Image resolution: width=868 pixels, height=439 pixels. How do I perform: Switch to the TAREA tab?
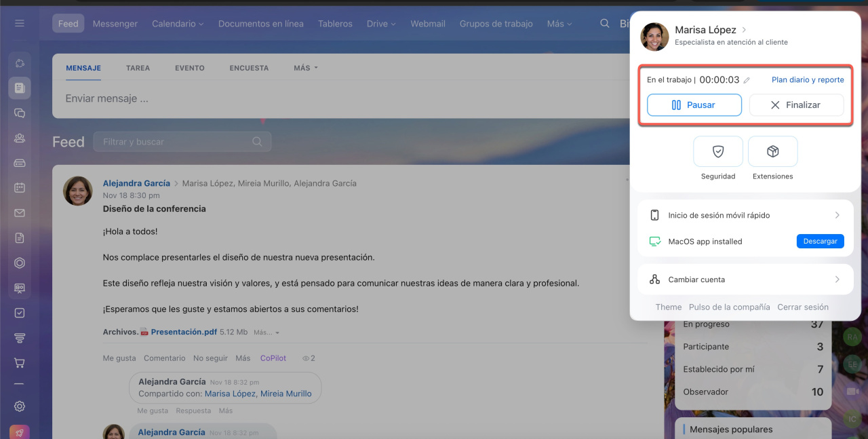pos(138,68)
